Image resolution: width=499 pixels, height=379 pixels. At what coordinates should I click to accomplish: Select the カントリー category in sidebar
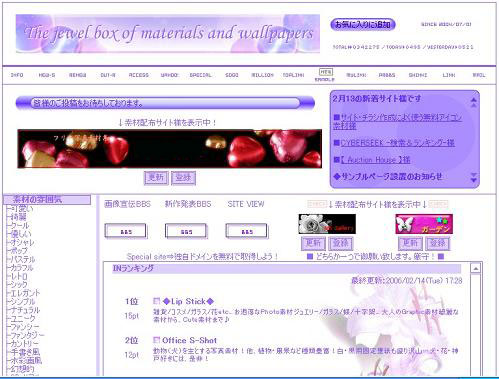pyautogui.click(x=24, y=344)
